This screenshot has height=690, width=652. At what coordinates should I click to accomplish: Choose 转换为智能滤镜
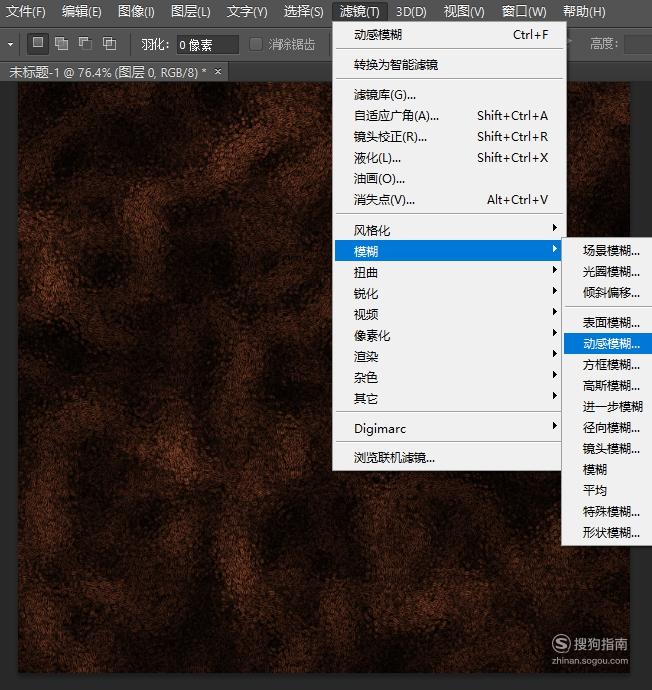450,65
